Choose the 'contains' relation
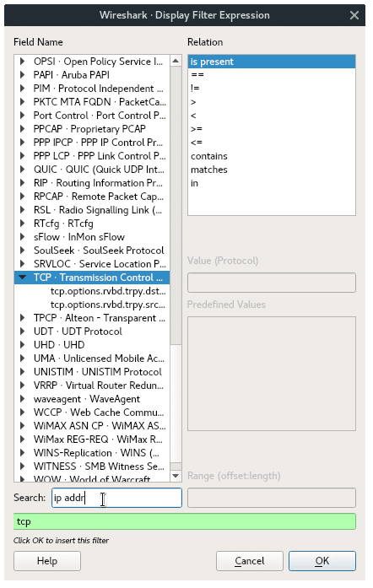This screenshot has width=373, height=588. tap(272, 156)
